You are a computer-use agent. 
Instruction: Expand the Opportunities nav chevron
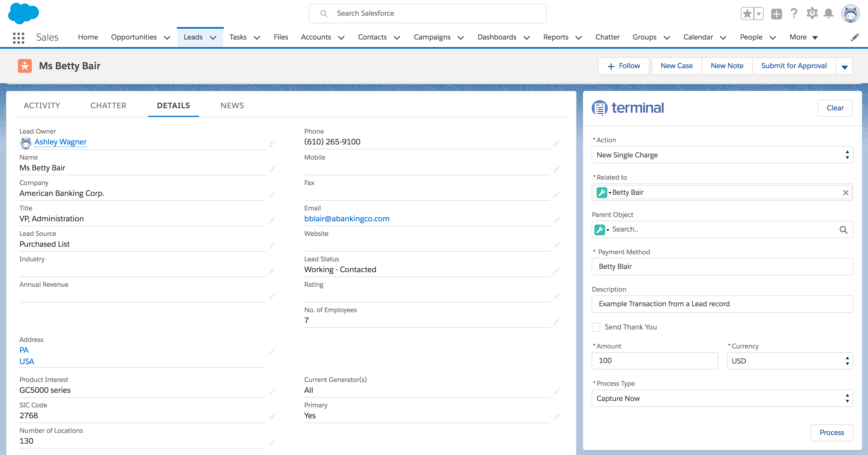pyautogui.click(x=167, y=38)
